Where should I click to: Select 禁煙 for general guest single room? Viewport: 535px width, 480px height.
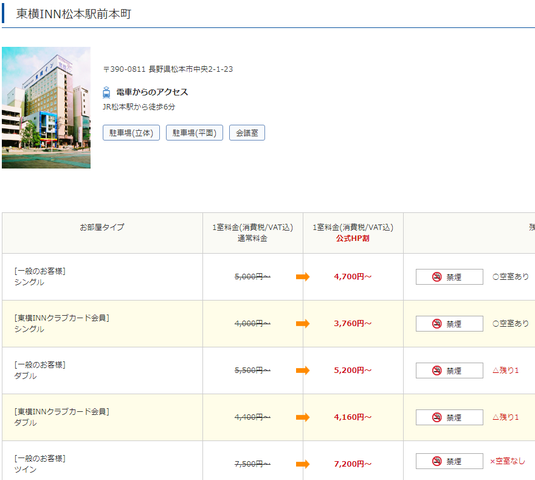[x=449, y=277]
